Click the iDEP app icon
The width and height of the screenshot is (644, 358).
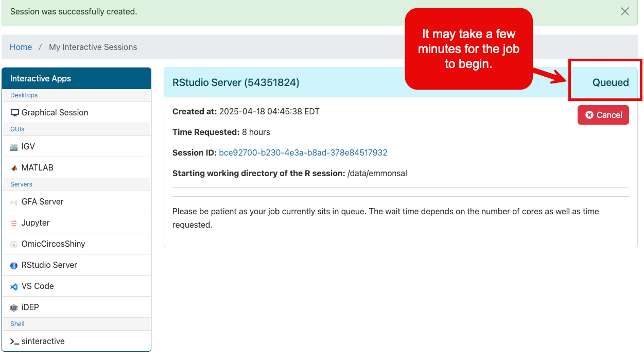coord(14,308)
